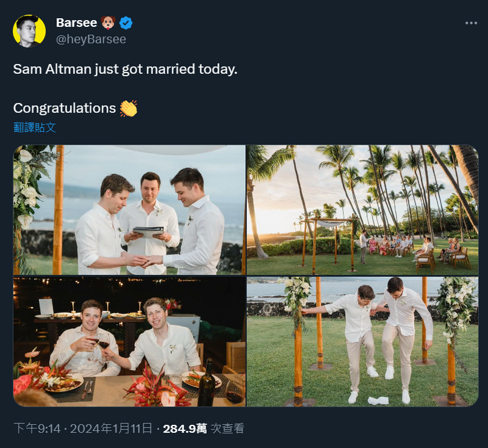Click the "Sam Altman just got married today." text
The width and height of the screenshot is (488, 448).
(x=125, y=69)
